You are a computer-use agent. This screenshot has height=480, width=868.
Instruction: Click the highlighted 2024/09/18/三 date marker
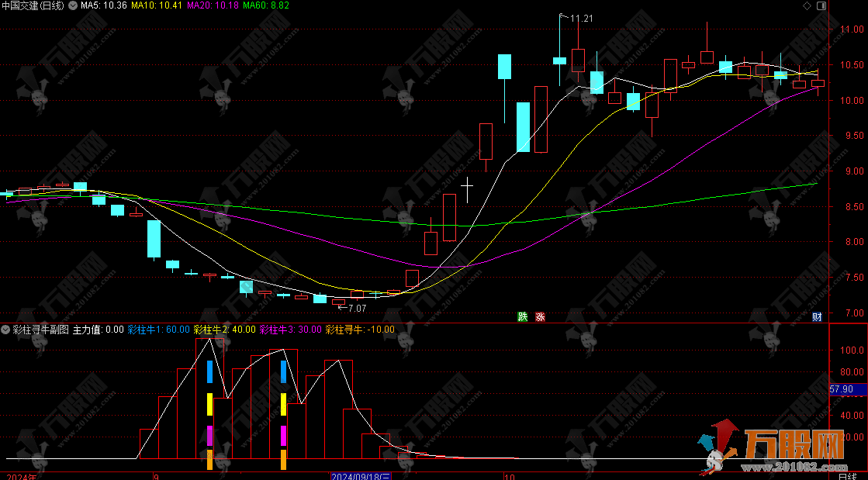[361, 476]
